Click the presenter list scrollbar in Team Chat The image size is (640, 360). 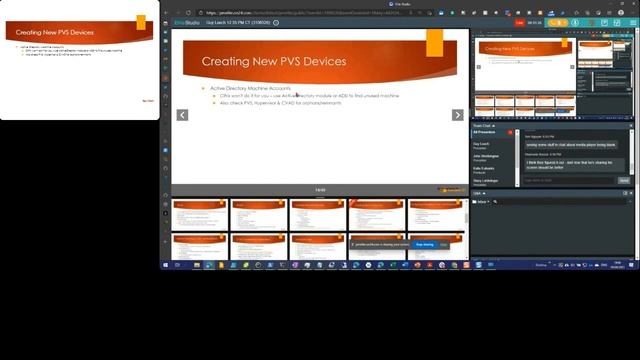tap(517, 158)
